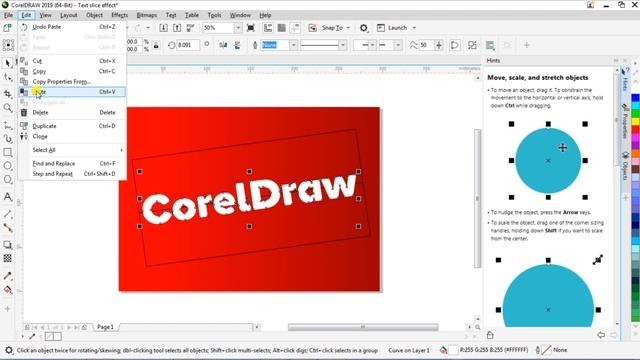This screenshot has height=360, width=640.
Task: Open the Objects docker tab
Action: pos(624,166)
